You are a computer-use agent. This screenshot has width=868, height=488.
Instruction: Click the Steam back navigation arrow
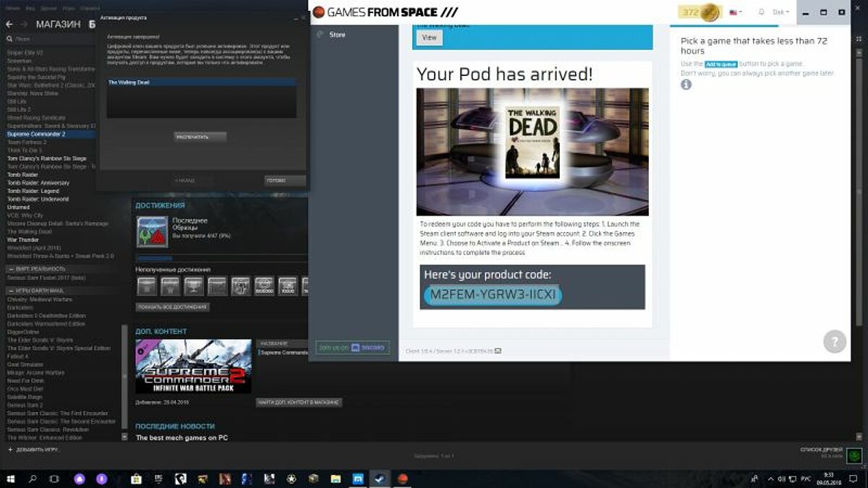coord(9,25)
